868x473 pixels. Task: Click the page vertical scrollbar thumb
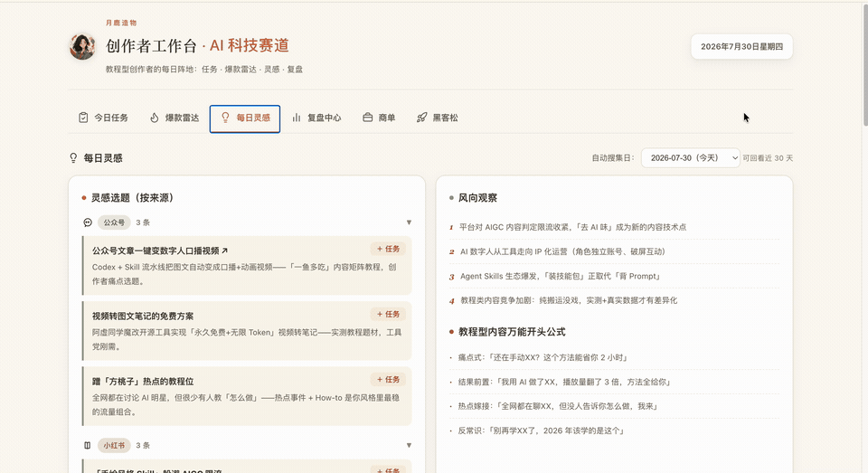click(x=864, y=63)
